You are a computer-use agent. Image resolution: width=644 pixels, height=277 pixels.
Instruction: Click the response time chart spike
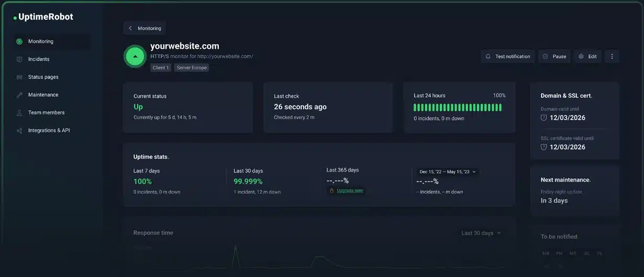pos(235,255)
